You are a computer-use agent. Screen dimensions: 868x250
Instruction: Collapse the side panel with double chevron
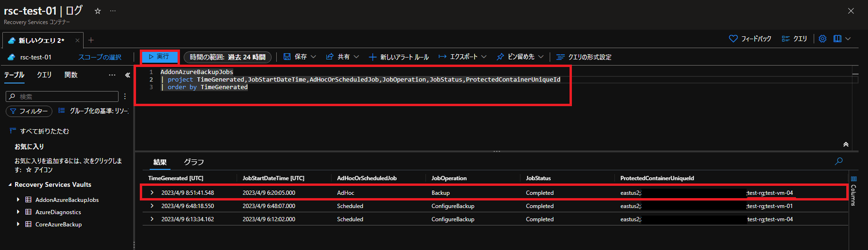(x=128, y=75)
